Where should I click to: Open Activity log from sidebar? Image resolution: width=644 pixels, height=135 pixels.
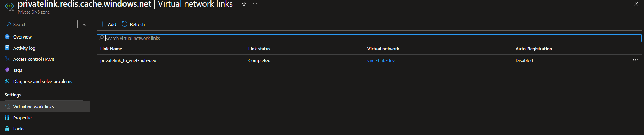point(24,48)
